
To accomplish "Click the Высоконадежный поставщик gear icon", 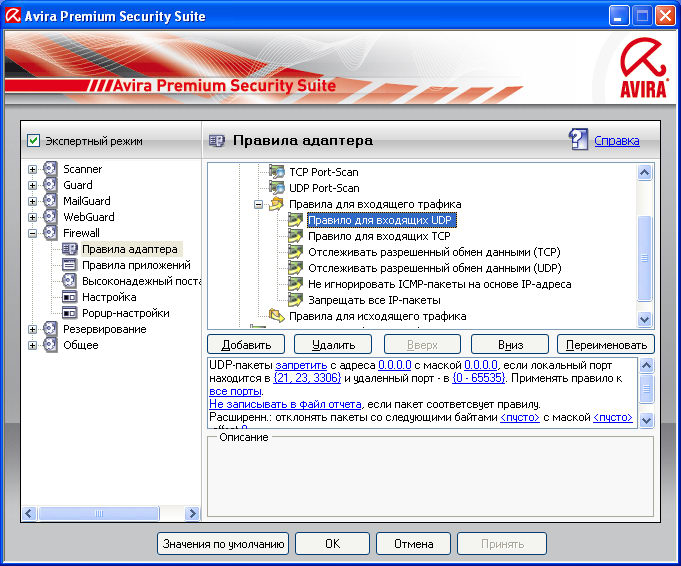I will (69, 281).
